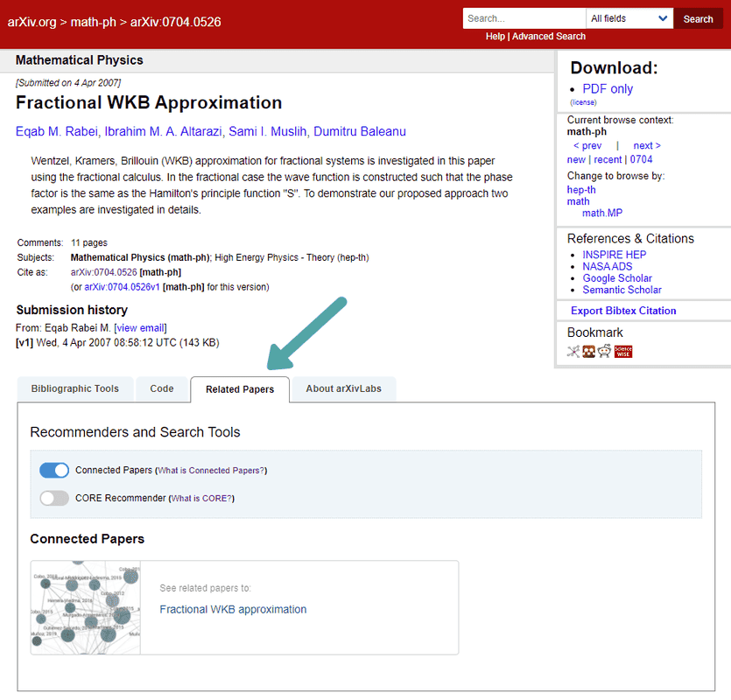Open Semantic Scholar citations link
The height and width of the screenshot is (700, 731).
click(622, 290)
